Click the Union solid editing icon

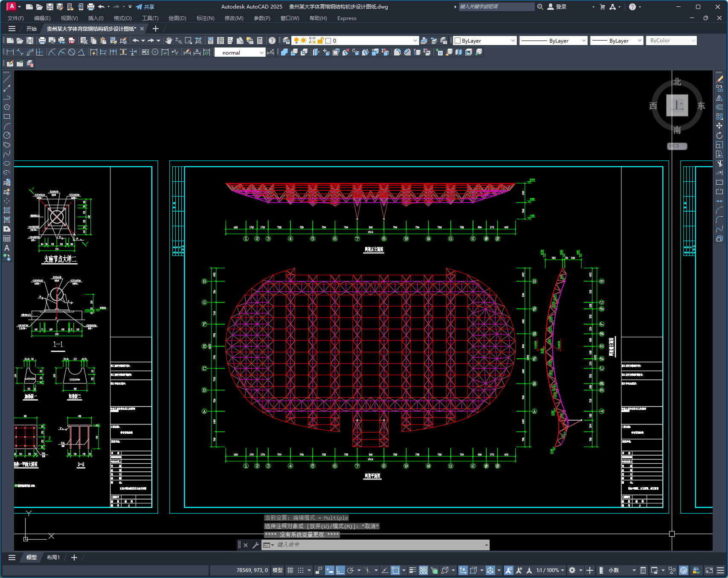point(284,52)
